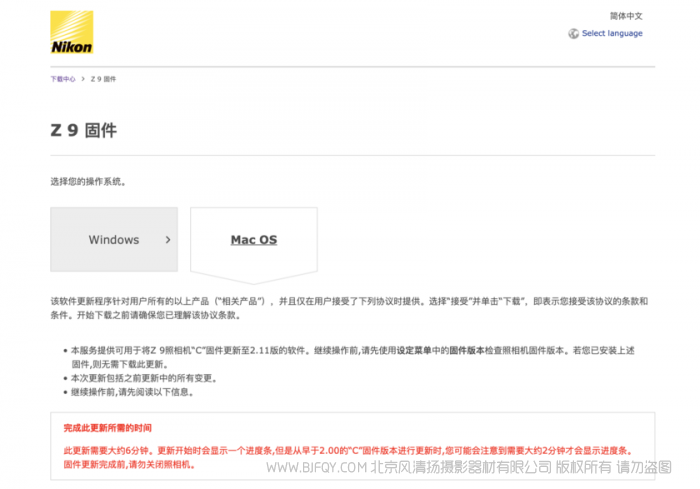Select the Mac OS tab
Viewport: 700px width, 489px height.
coord(254,240)
